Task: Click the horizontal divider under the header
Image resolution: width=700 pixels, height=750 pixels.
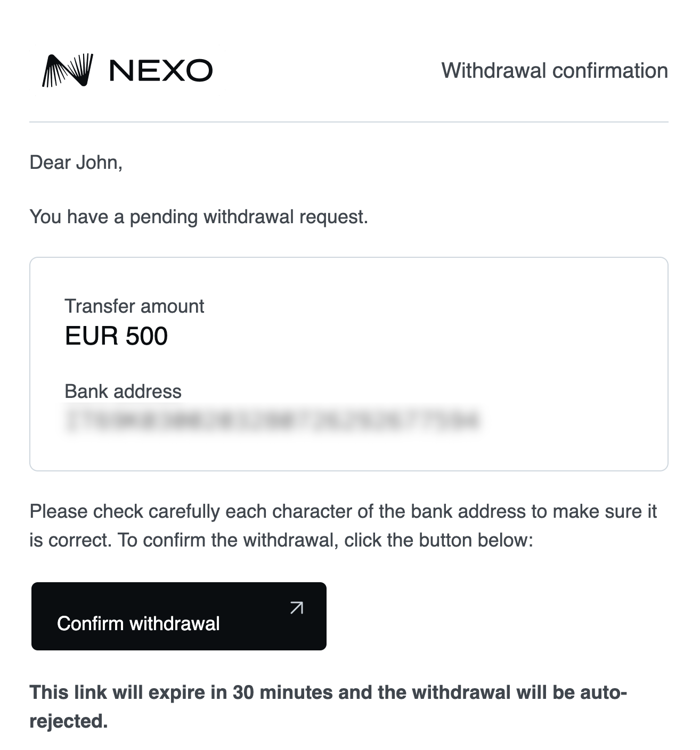Action: pos(349,121)
